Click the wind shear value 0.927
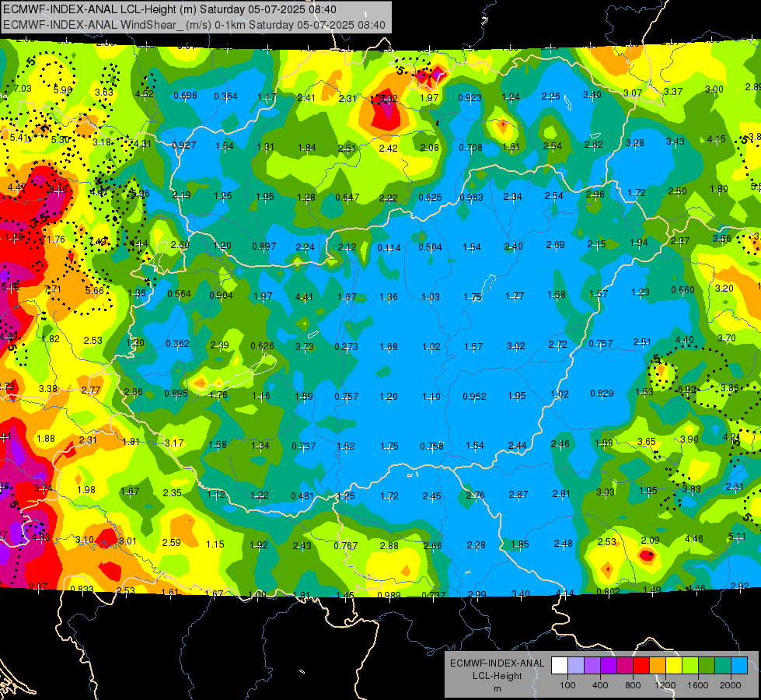The height and width of the screenshot is (700, 761). coord(184,145)
